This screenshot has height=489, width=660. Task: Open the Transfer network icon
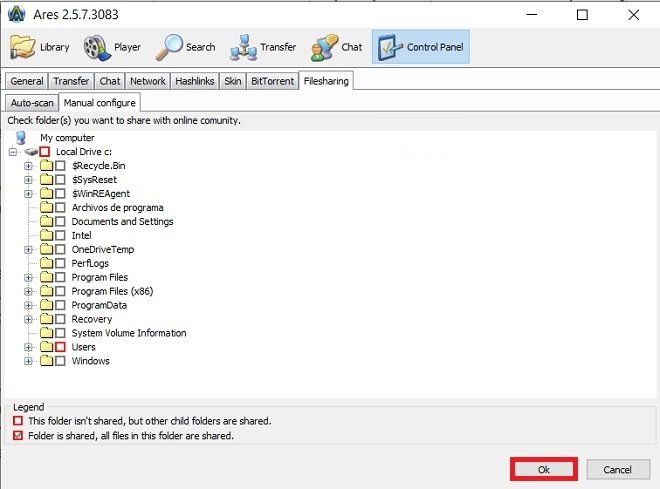coord(243,47)
